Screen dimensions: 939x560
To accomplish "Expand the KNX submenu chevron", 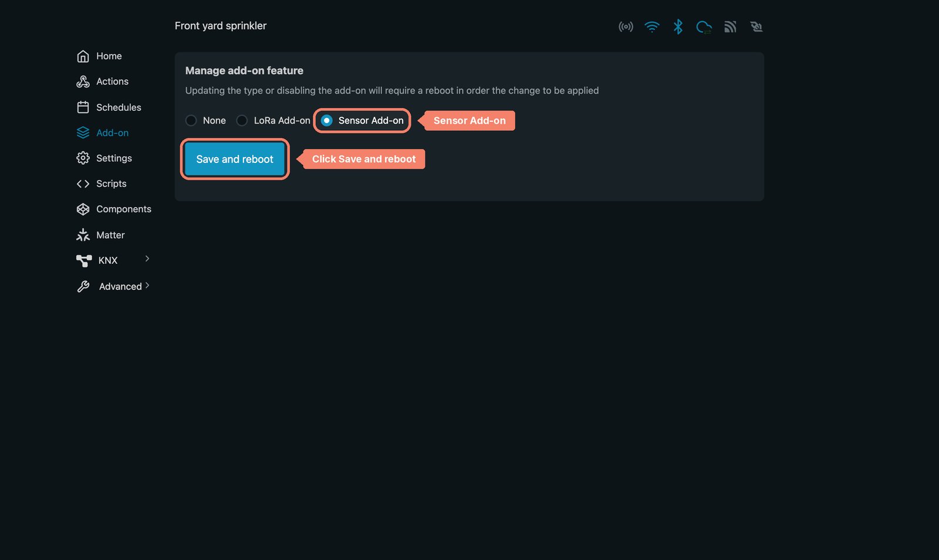I will 147,259.
